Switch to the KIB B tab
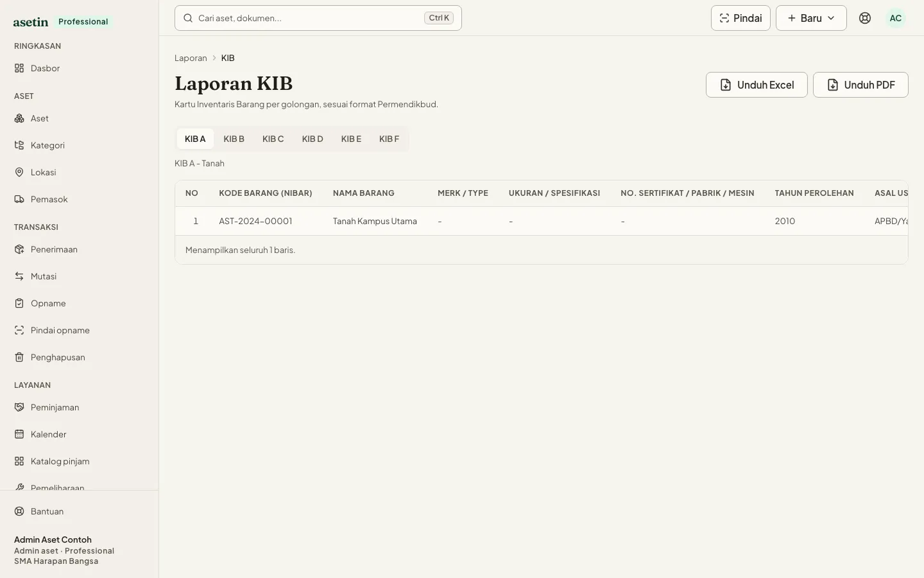924x578 pixels. pyautogui.click(x=234, y=139)
